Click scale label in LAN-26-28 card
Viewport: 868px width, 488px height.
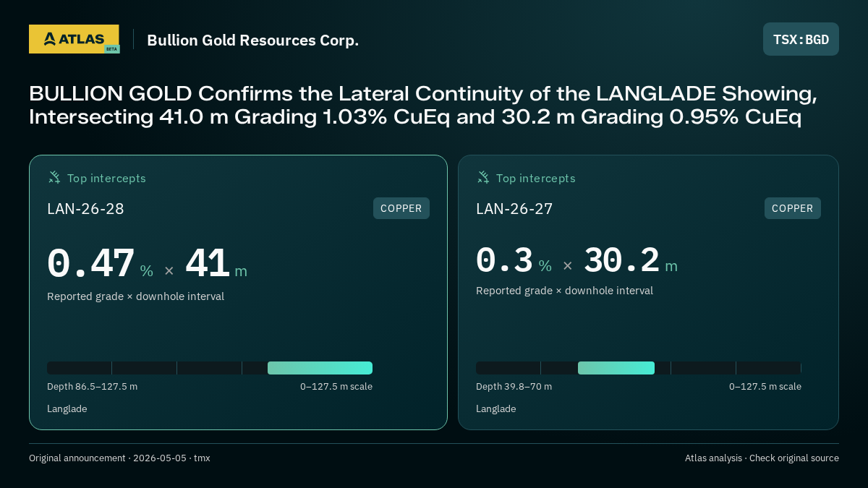[x=336, y=387]
